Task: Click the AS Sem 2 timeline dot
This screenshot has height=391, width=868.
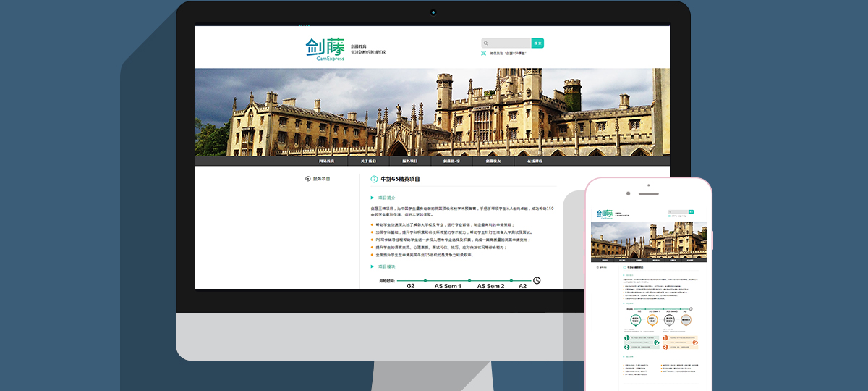Action: 469,280
